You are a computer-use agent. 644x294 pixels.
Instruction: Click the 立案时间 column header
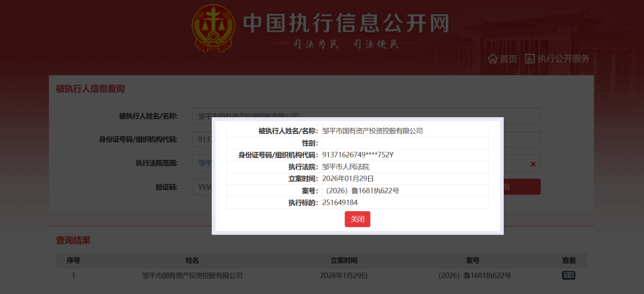(x=344, y=260)
